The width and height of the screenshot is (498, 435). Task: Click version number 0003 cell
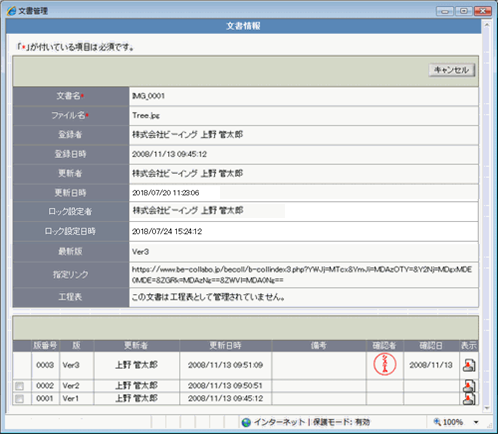click(45, 365)
